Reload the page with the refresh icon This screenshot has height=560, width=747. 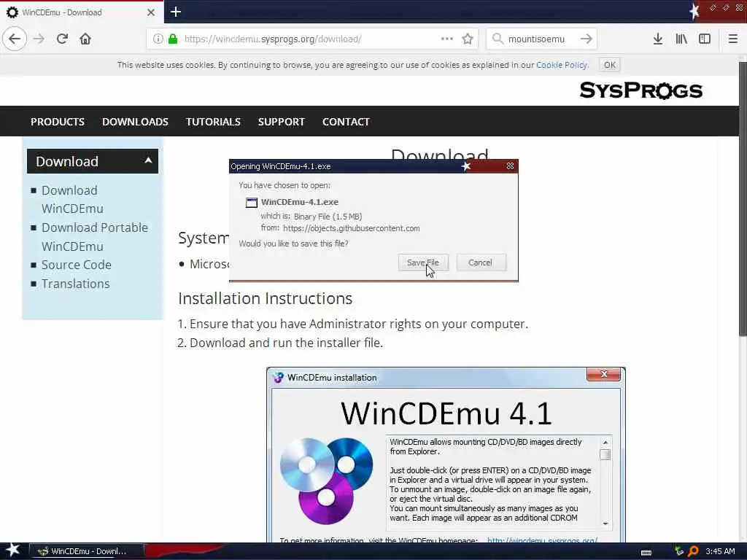[x=62, y=39]
